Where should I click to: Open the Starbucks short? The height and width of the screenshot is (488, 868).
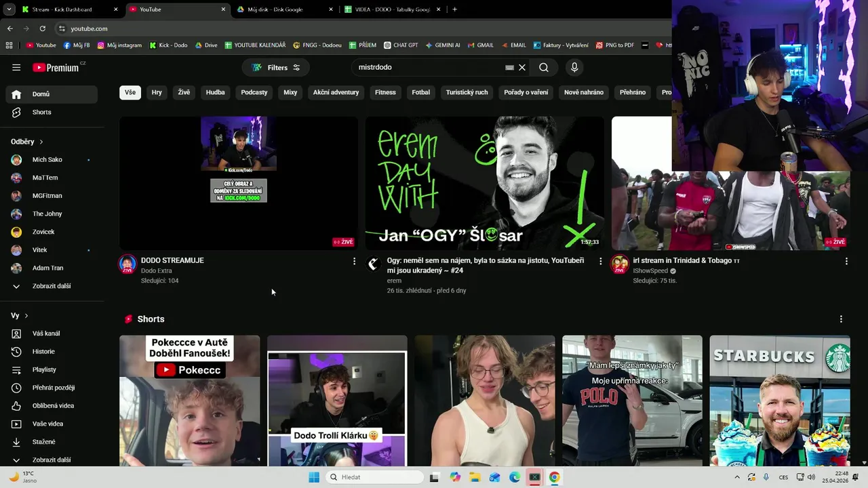[x=780, y=401]
